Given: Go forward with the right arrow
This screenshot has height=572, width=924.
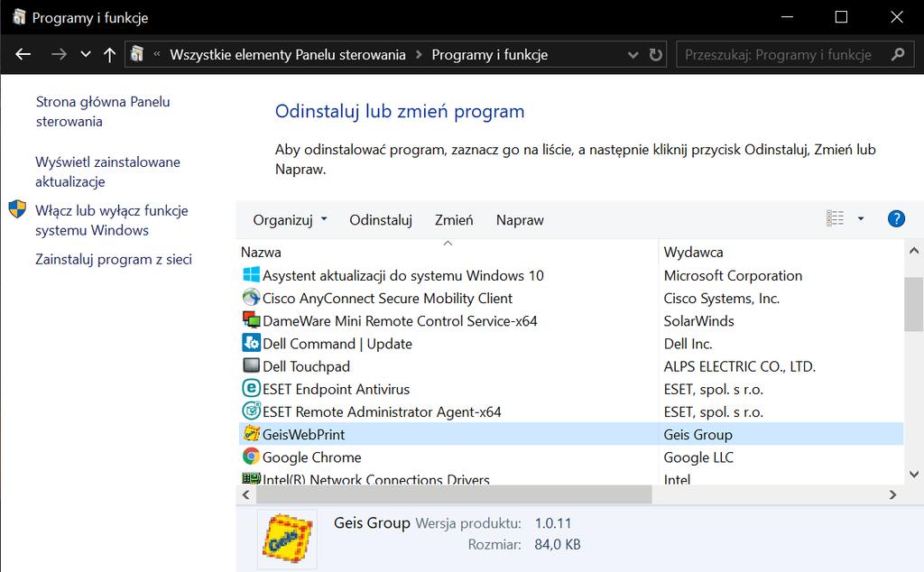Looking at the screenshot, I should (x=59, y=54).
